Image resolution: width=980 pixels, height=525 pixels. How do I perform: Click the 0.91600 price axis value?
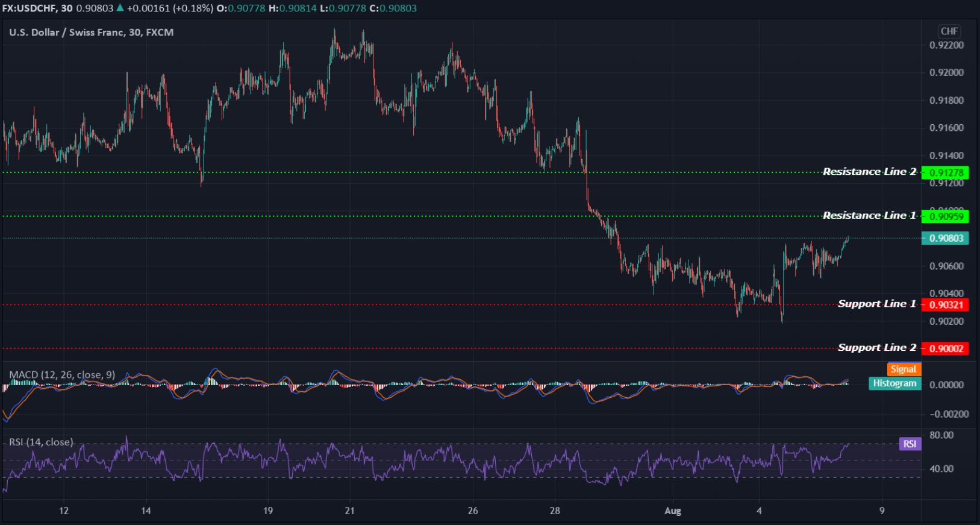[x=946, y=128]
